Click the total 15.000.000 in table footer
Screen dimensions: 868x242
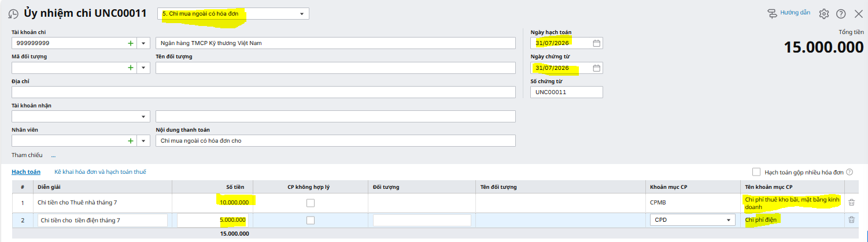[x=234, y=233]
